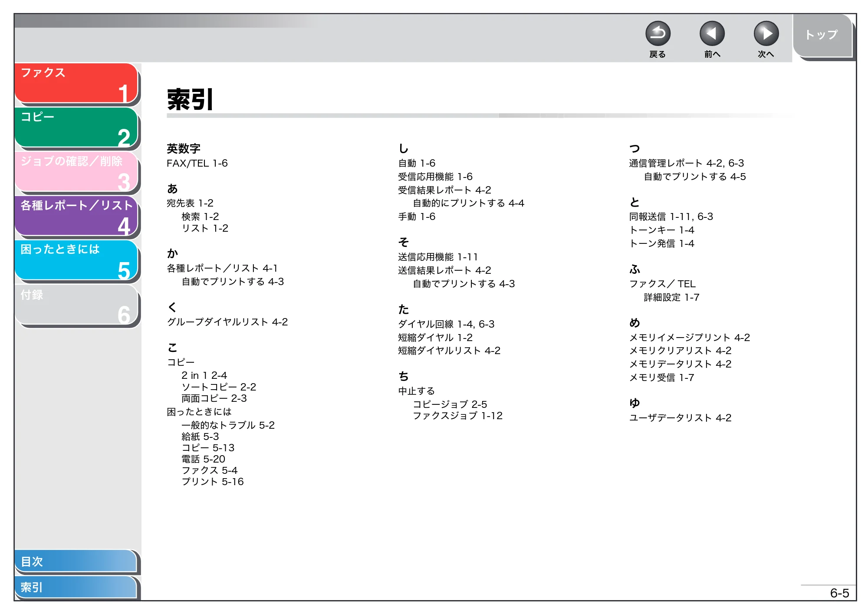
Task: Select sub-entry 両面コピー 2-3
Action: coord(214,398)
